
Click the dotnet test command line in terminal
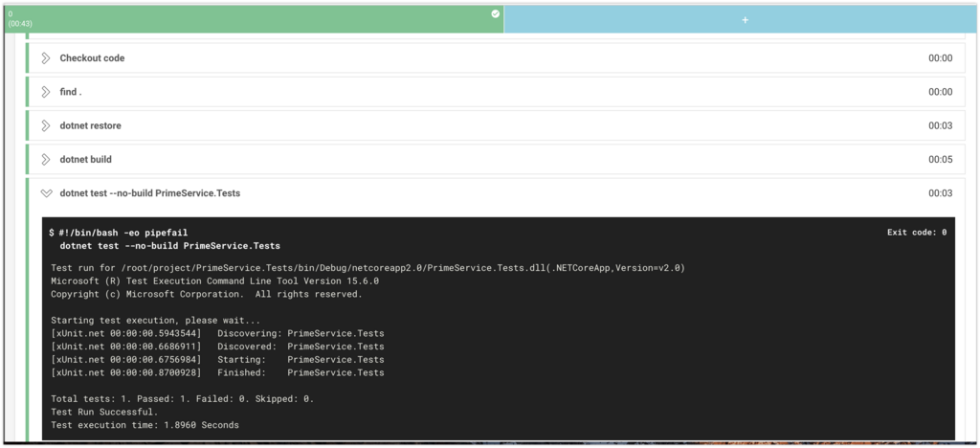(x=170, y=246)
